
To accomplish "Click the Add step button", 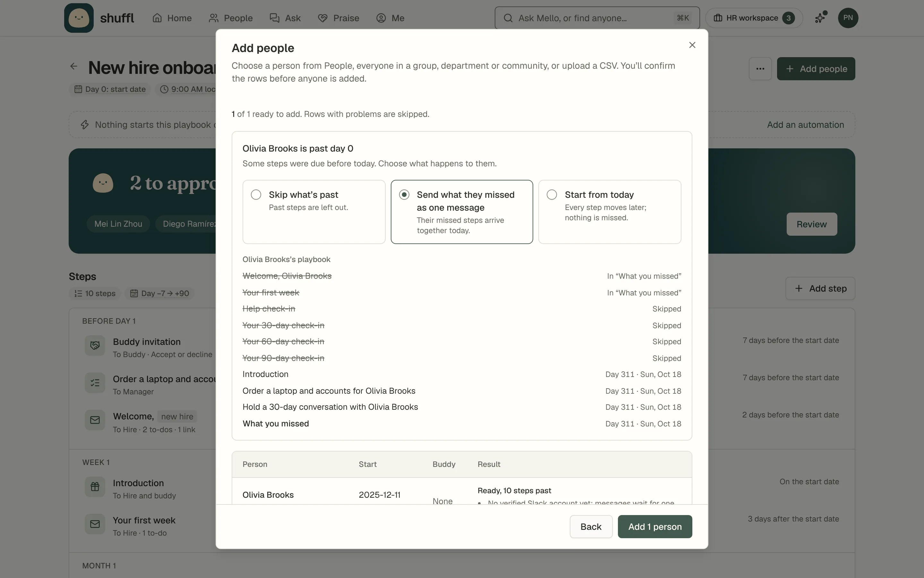I will pos(820,289).
